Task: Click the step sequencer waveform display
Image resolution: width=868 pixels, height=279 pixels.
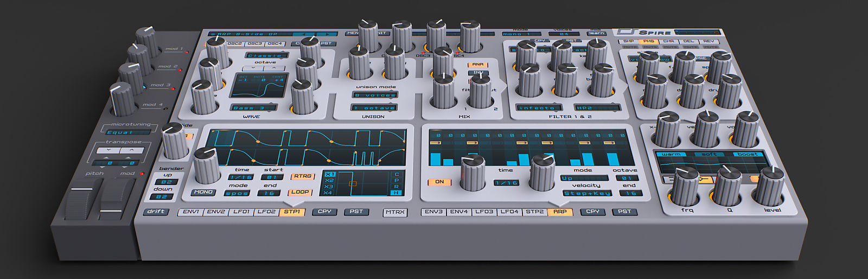Action: point(306,147)
